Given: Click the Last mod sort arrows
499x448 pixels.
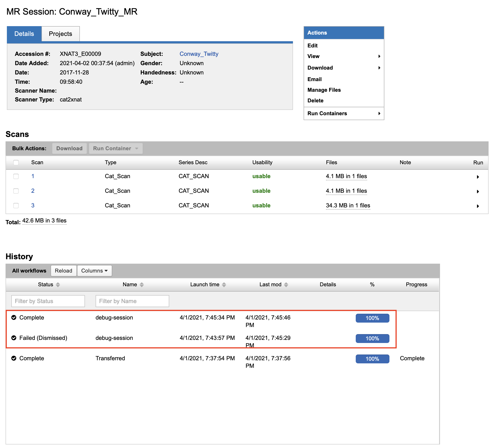Looking at the screenshot, I should [x=286, y=284].
